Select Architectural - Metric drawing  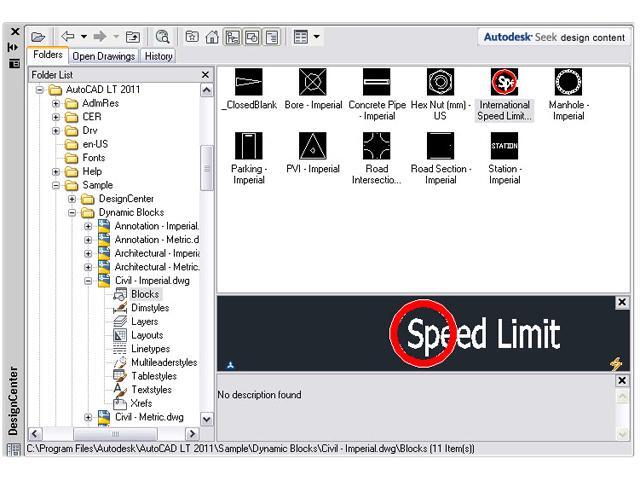157,267
